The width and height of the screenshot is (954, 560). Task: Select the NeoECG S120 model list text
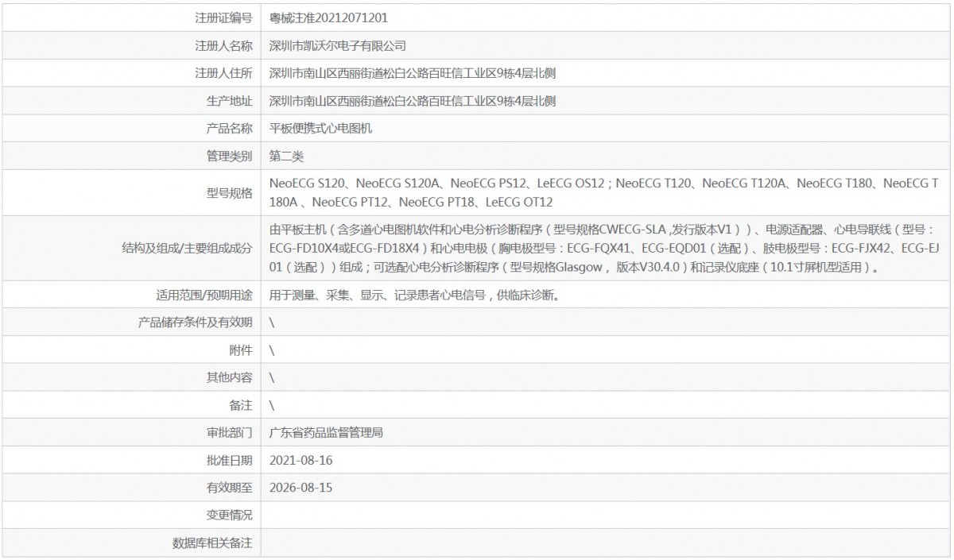[604, 192]
